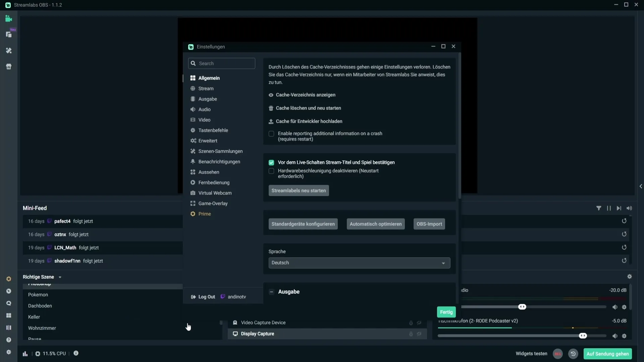Open the Sprache Deutsch dropdown
This screenshot has height=362, width=644.
click(359, 263)
